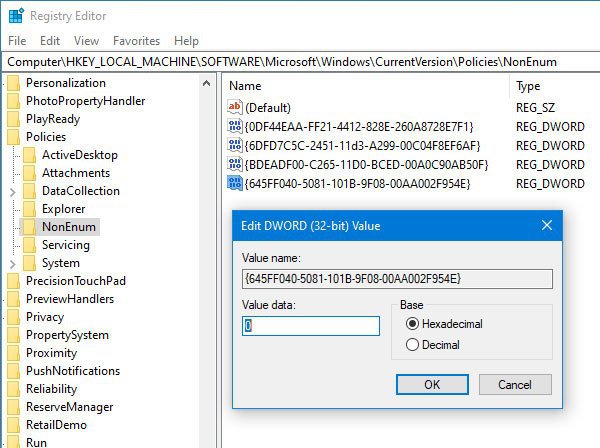Select the PreviewHandlers folder icon
600x448 pixels.
14,299
